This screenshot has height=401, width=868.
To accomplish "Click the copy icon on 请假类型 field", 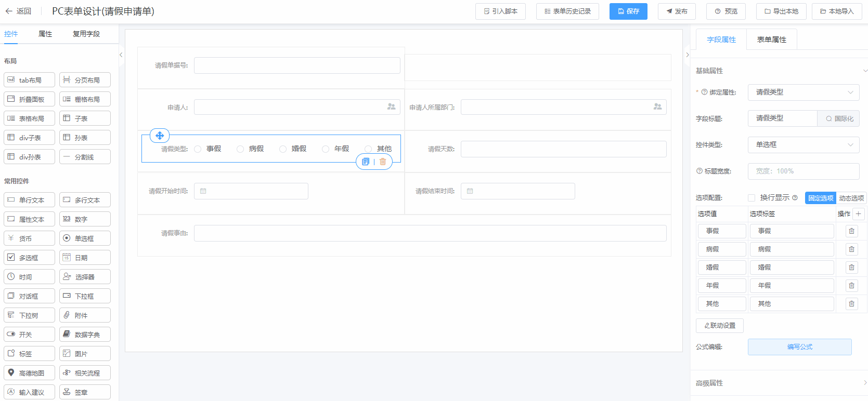I will click(366, 162).
